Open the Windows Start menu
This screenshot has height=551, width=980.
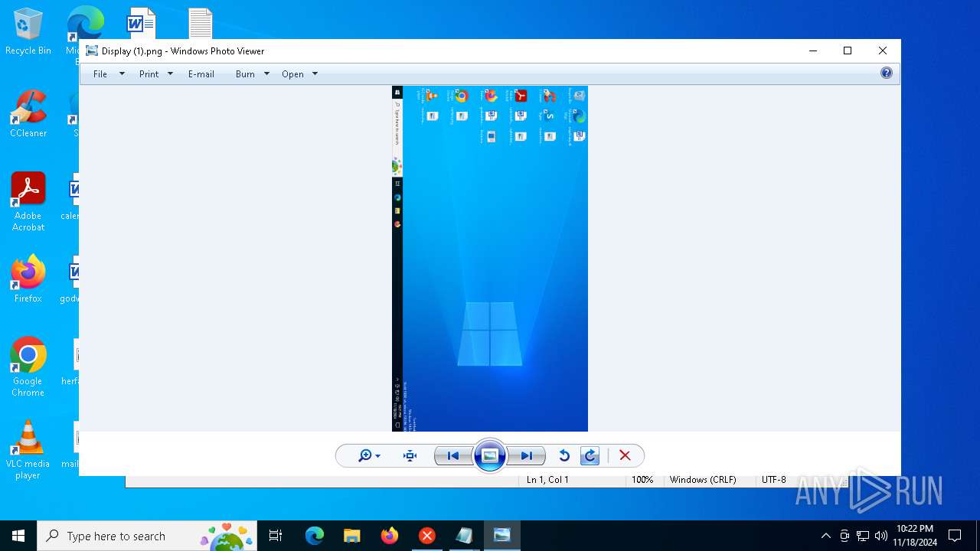18,536
